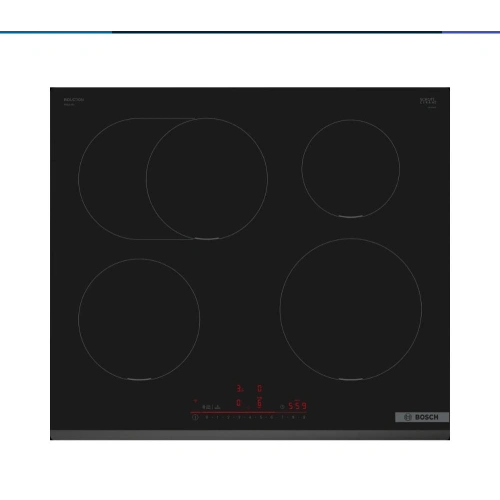The image size is (500, 500).
Task: Select the rear-right zone display showing 0
Action: [260, 388]
